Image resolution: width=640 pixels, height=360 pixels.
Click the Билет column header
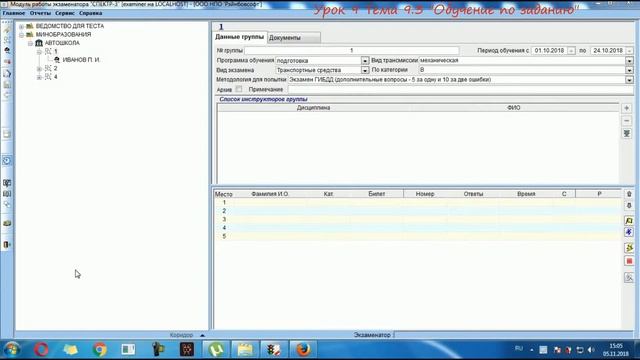tap(377, 194)
